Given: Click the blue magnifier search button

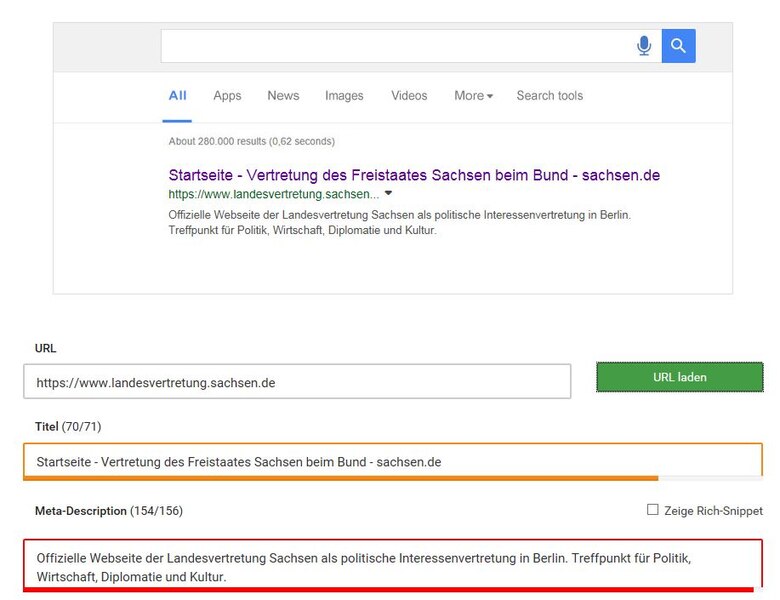Looking at the screenshot, I should coord(678,46).
